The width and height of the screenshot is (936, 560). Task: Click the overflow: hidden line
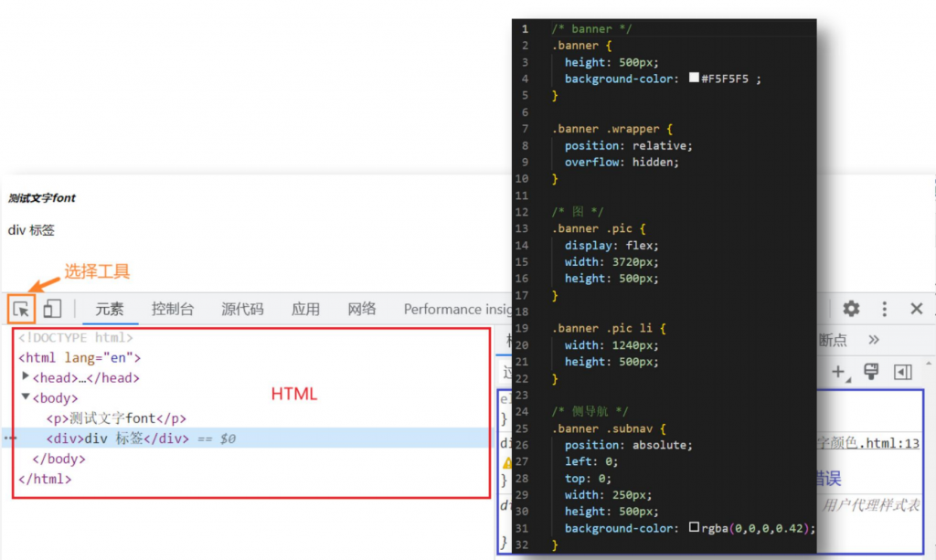(622, 163)
